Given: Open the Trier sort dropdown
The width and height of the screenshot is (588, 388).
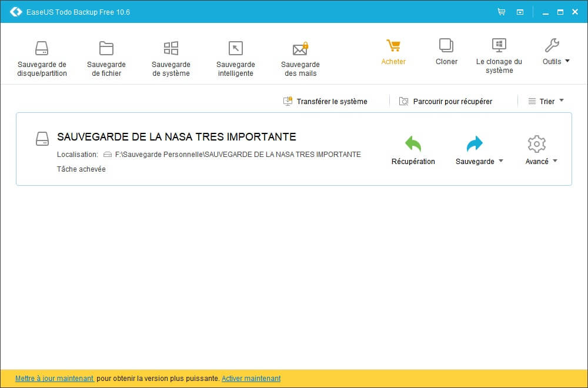Looking at the screenshot, I should (546, 101).
